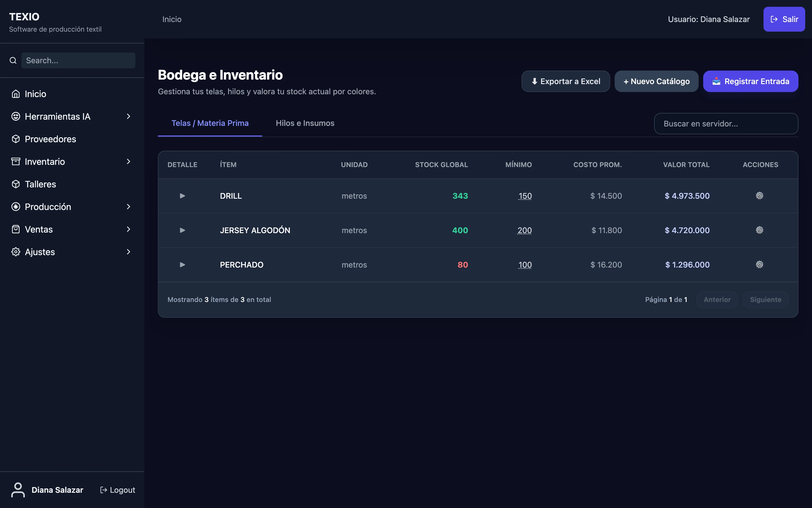The height and width of the screenshot is (508, 812).
Task: Open actions gear for JERSEY ALGODÓN row
Action: 760,230
